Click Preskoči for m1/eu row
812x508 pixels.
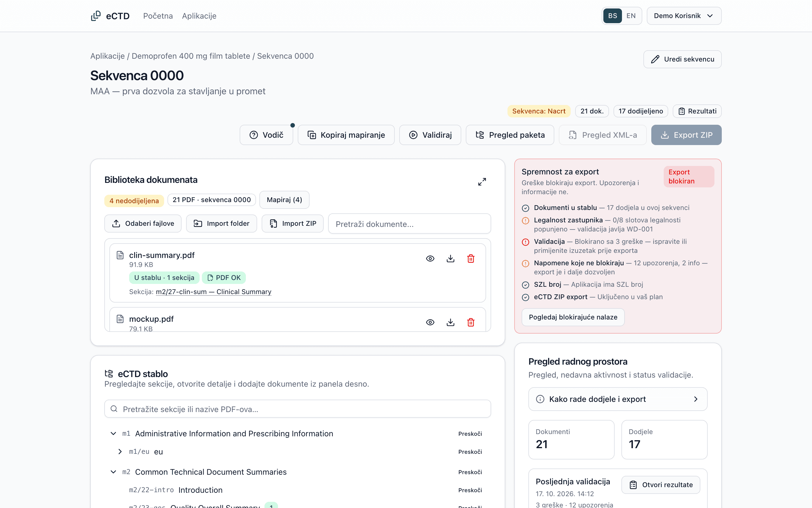470,452
